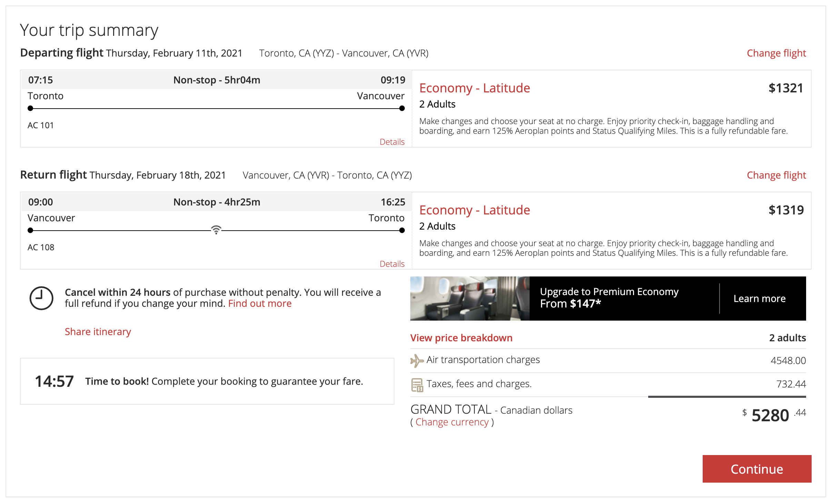The image size is (833, 504).
Task: Open Details for flight AC 108
Action: coord(392,264)
